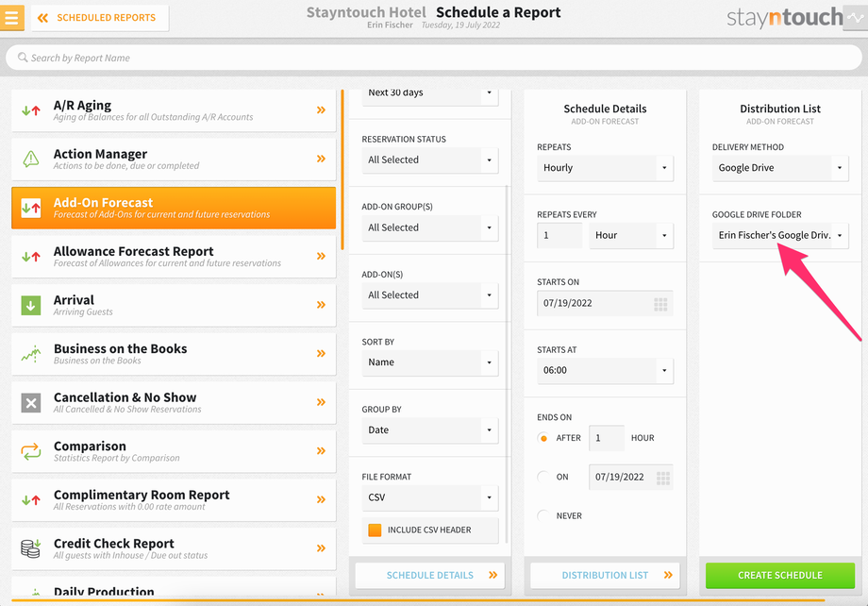The image size is (868, 606).
Task: Click the Comparison loop arrows icon
Action: (x=31, y=451)
